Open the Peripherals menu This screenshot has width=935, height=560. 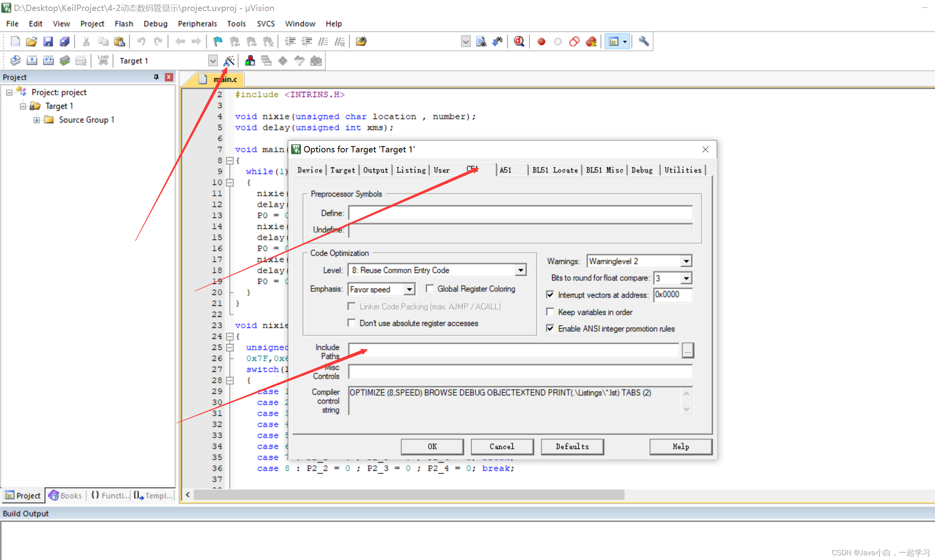pos(197,24)
